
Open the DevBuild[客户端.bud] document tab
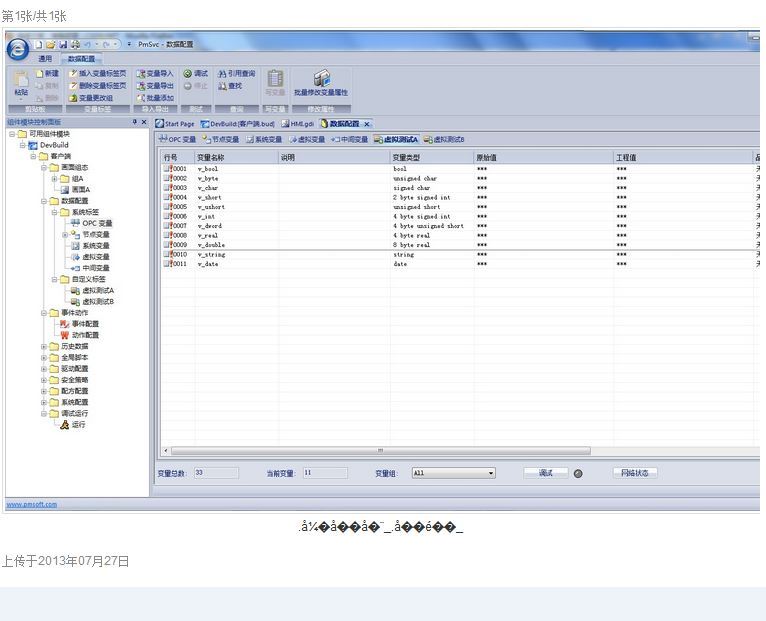coord(238,124)
